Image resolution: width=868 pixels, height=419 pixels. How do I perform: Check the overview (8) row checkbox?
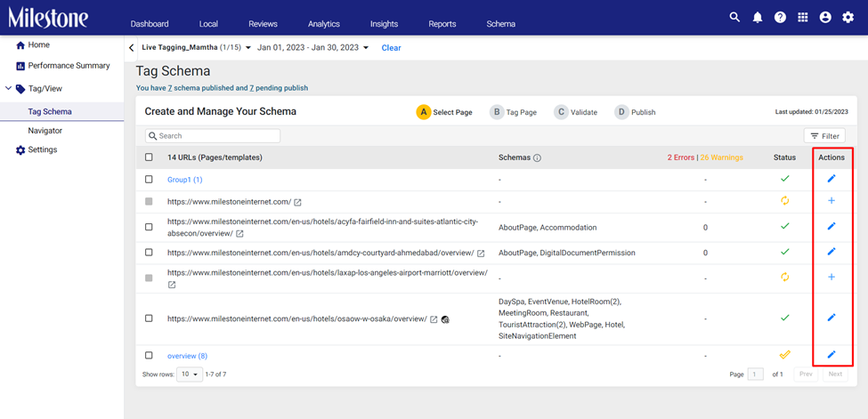(x=149, y=355)
